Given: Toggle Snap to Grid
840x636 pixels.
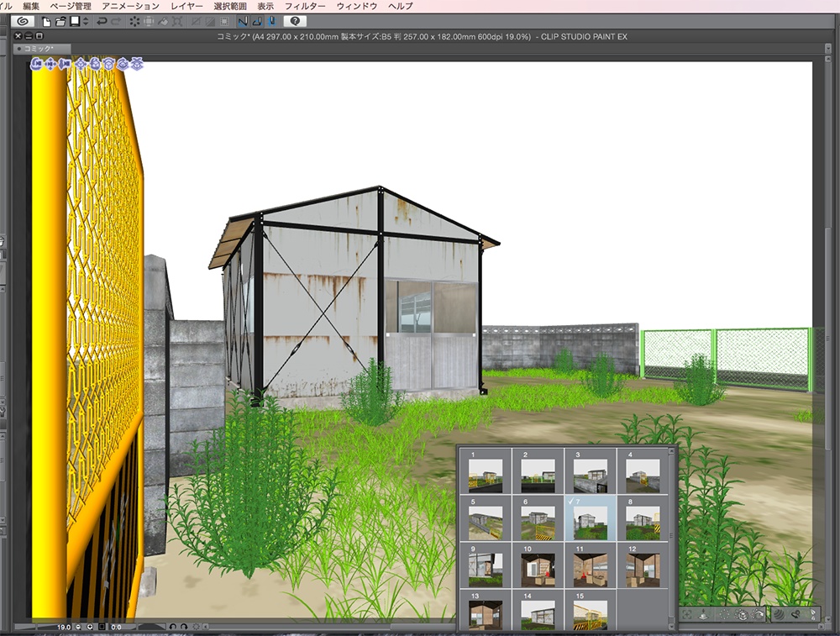Looking at the screenshot, I should pyautogui.click(x=271, y=22).
